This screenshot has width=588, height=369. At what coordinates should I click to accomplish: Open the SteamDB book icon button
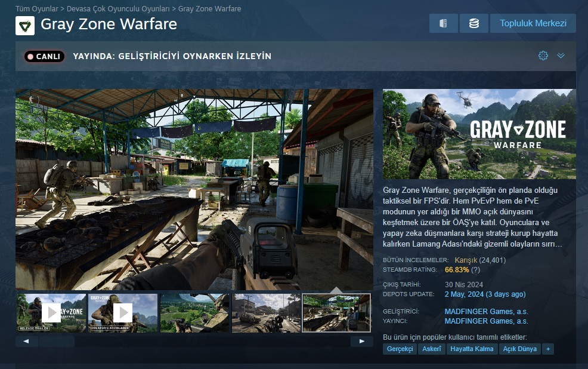click(x=443, y=23)
